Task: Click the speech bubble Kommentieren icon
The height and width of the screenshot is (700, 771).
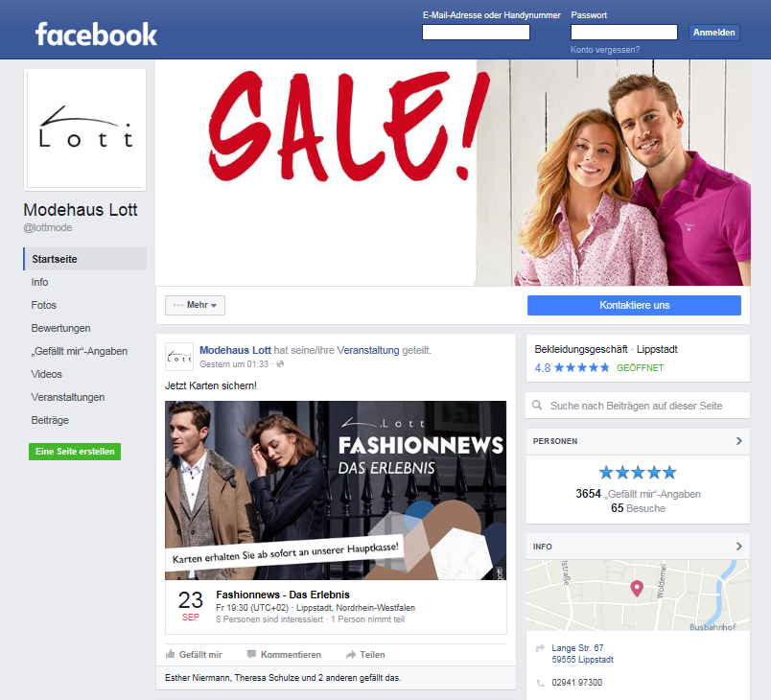Action: point(251,654)
